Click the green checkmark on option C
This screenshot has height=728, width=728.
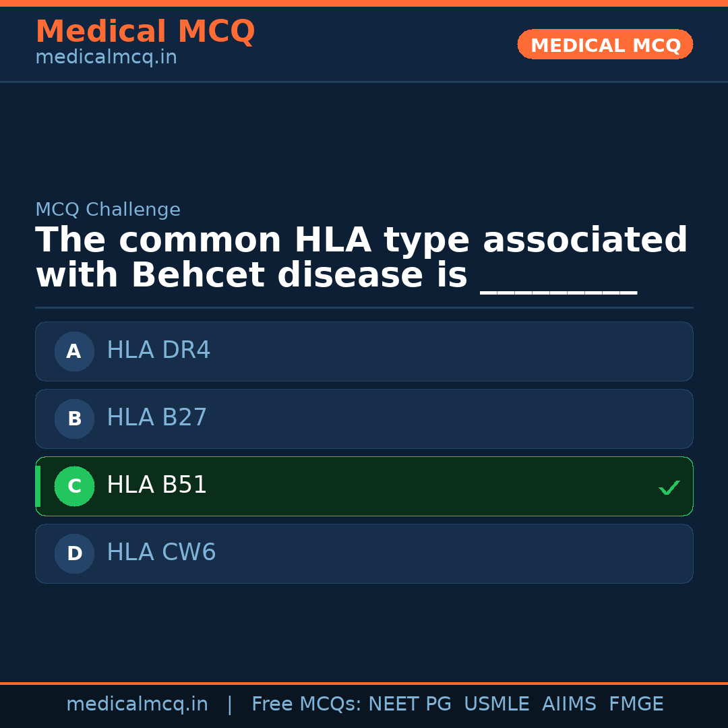[x=669, y=487]
